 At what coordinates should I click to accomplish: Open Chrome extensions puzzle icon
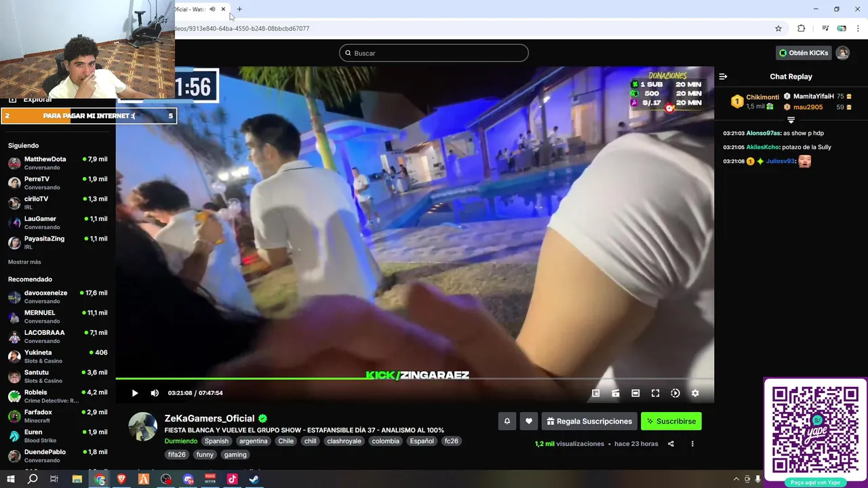pos(801,28)
